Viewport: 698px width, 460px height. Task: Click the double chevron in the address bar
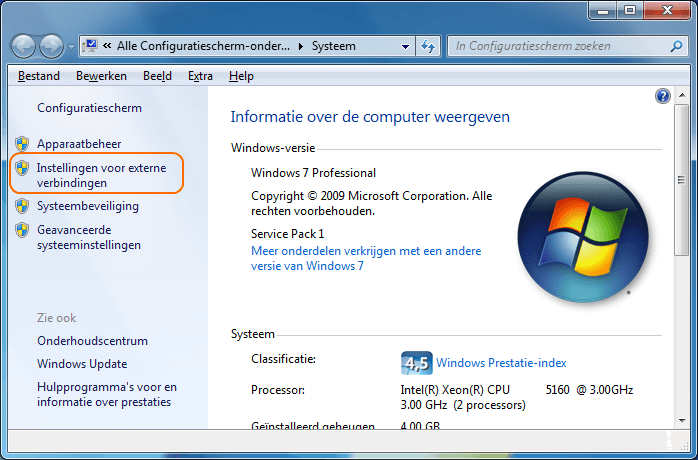pos(107,46)
